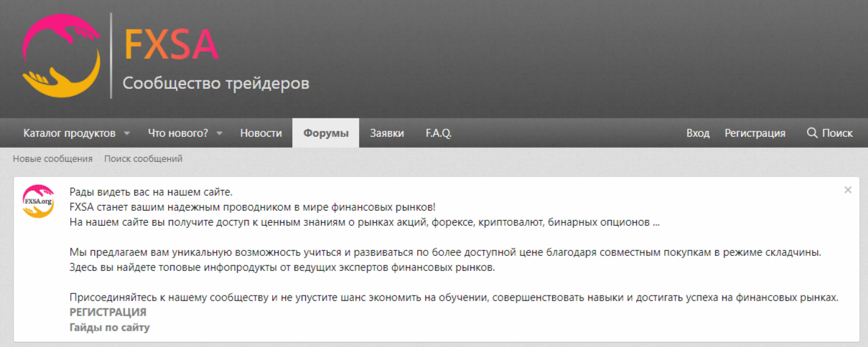
Task: Go to the Новости tab
Action: tap(261, 133)
